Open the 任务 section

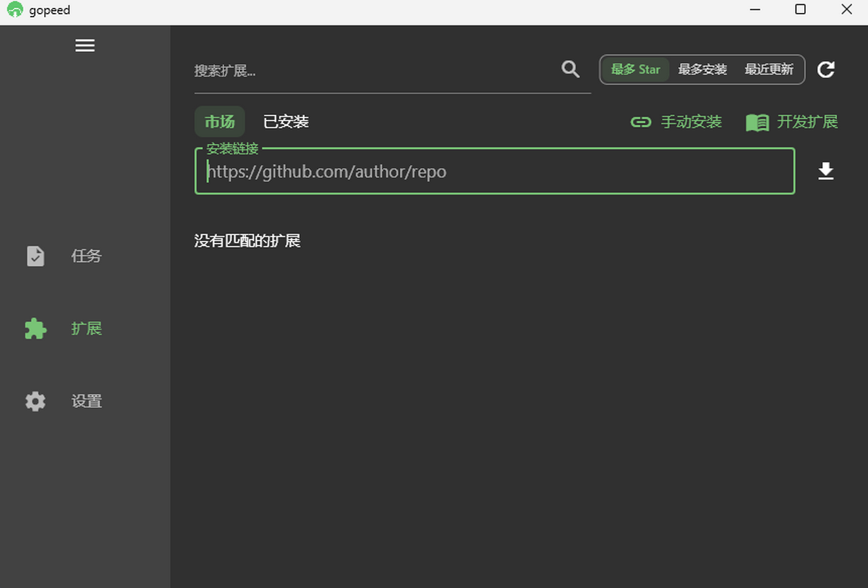(85, 256)
